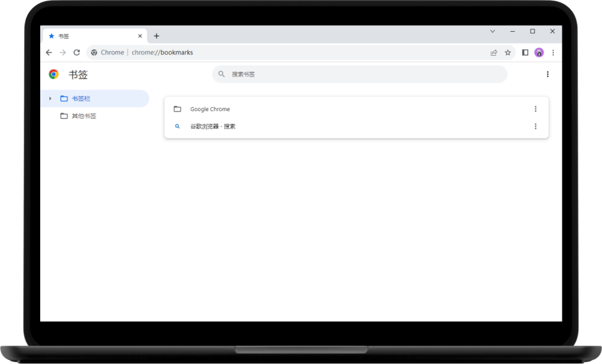This screenshot has width=602, height=364.
Task: Open the bookmark manager organize menu
Action: (x=548, y=75)
